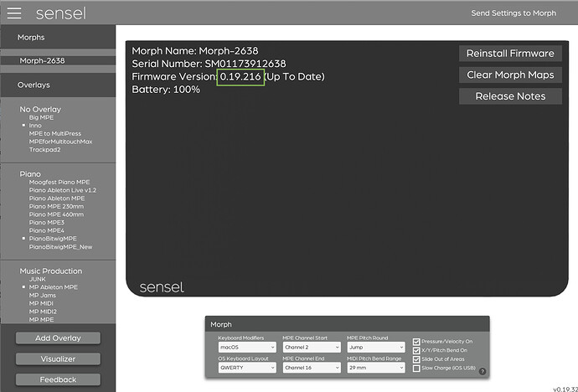Open Release Notes
Viewport: 578px width, 392px height.
point(510,96)
